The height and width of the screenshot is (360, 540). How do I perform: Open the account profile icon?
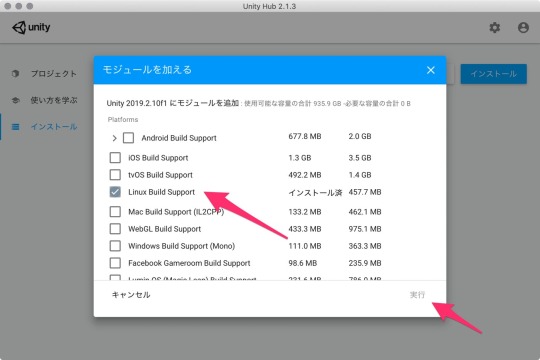[523, 28]
